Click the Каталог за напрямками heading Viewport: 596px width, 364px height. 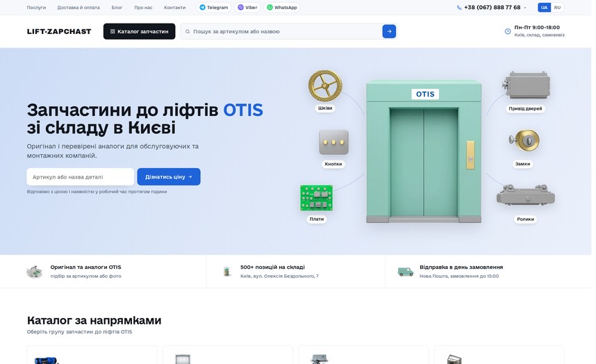click(94, 320)
